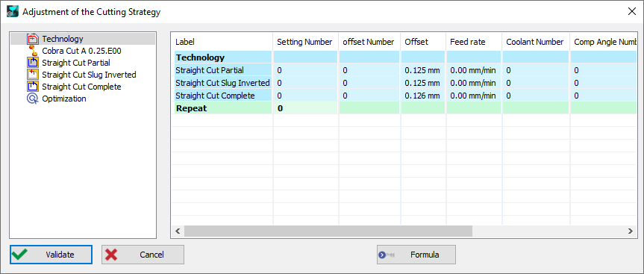The height and width of the screenshot is (274, 644).
Task: Click Feed rate cell for Straight Cut Complete
Action: coord(474,96)
